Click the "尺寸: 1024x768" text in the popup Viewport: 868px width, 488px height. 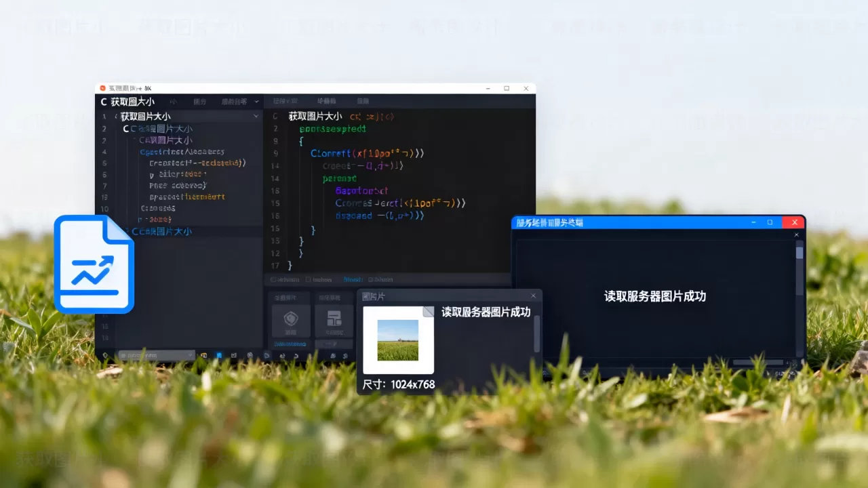pyautogui.click(x=399, y=384)
